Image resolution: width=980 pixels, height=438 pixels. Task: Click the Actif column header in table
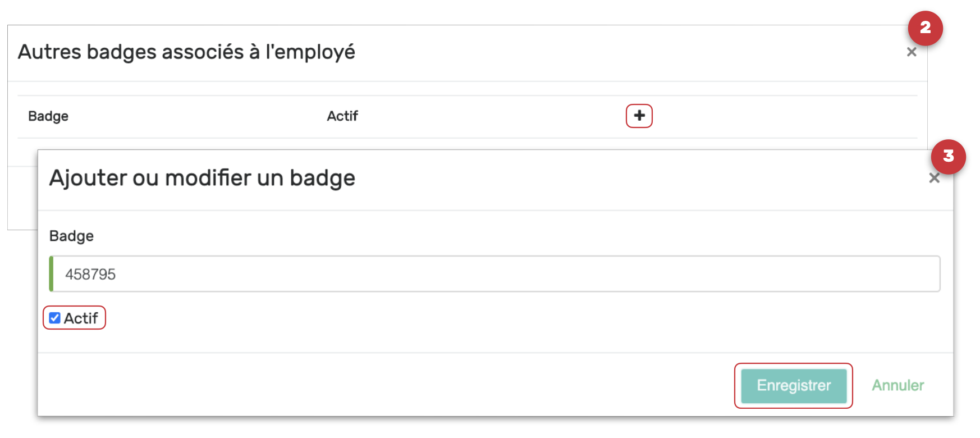point(342,116)
